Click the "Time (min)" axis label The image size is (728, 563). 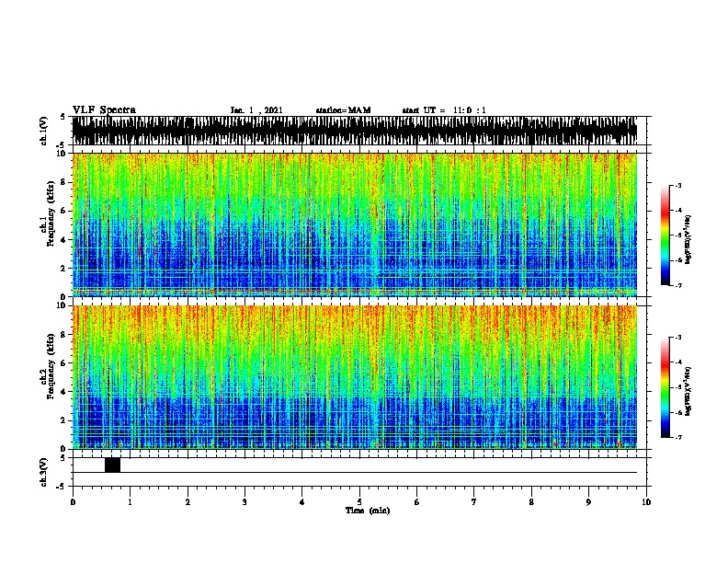pos(368,511)
